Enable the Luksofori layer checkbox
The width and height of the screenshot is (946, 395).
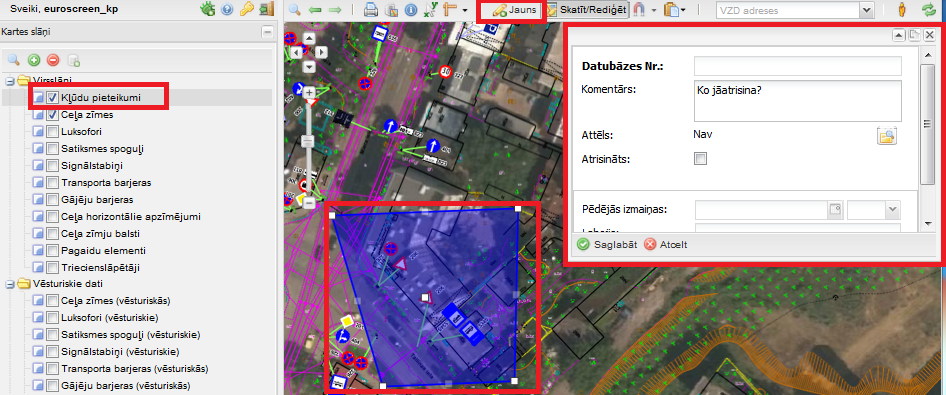click(52, 131)
